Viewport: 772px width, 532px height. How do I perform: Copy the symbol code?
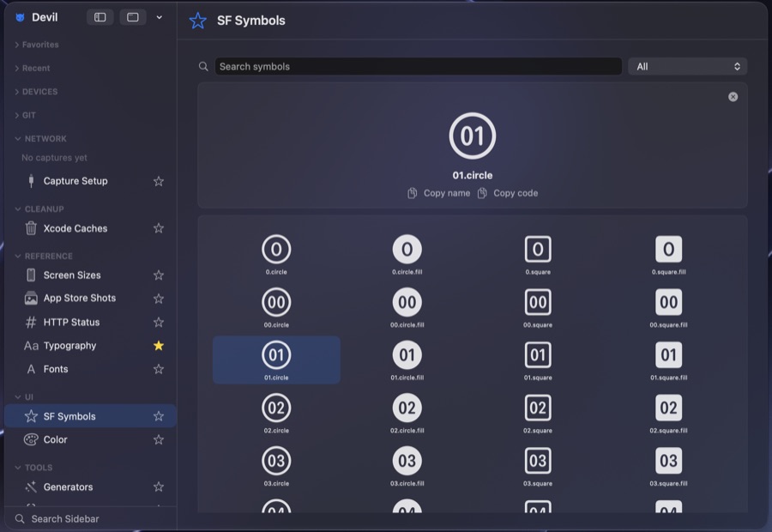[508, 193]
